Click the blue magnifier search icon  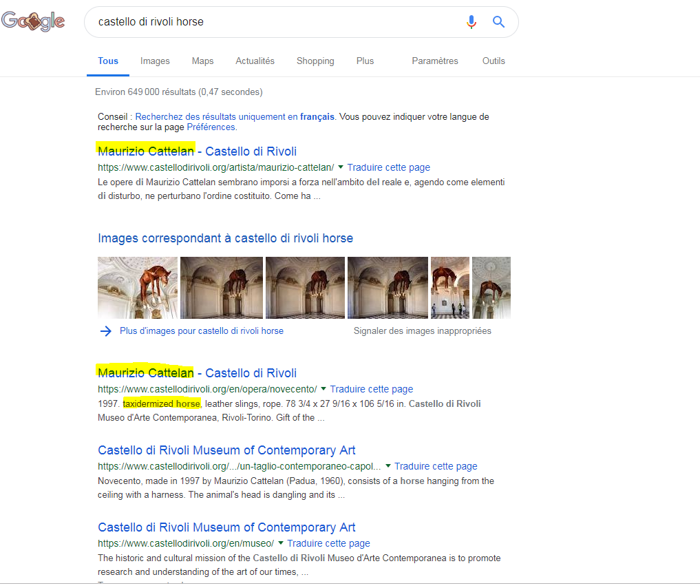point(498,21)
